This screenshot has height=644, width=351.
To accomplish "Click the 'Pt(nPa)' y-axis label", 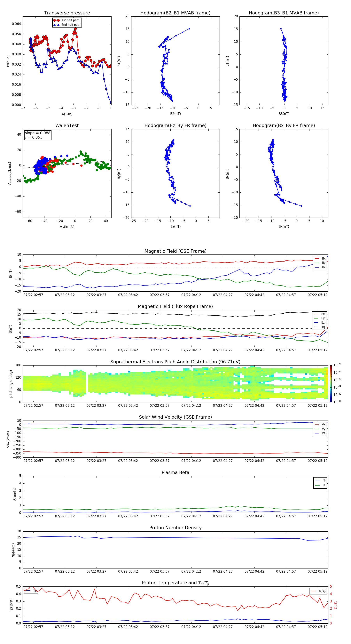I will [x=8, y=61].
